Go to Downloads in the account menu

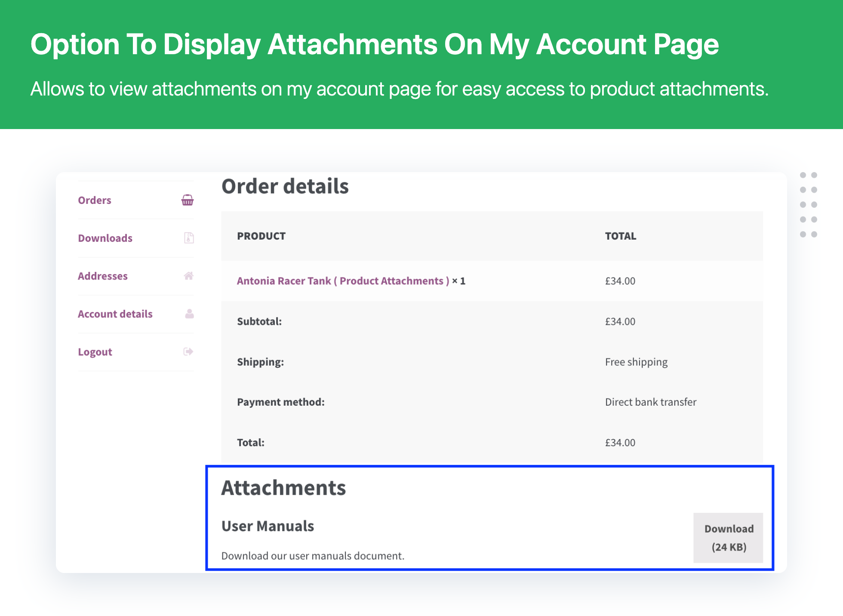tap(105, 238)
